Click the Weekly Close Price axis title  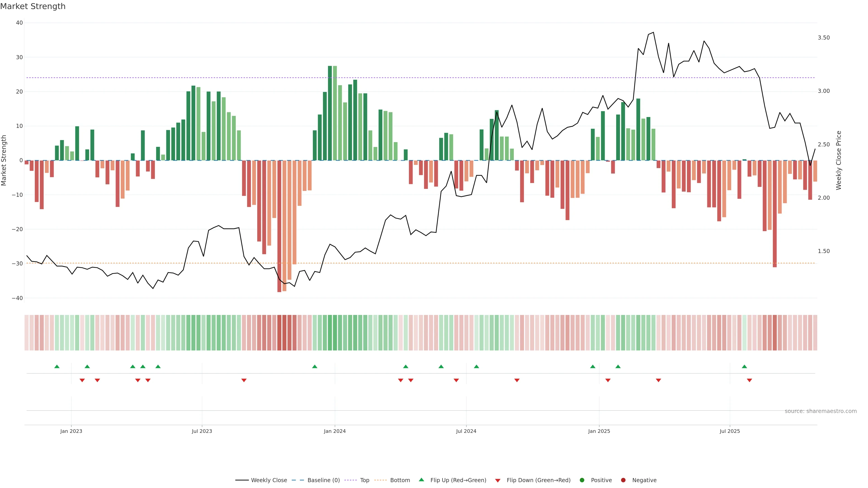point(839,160)
